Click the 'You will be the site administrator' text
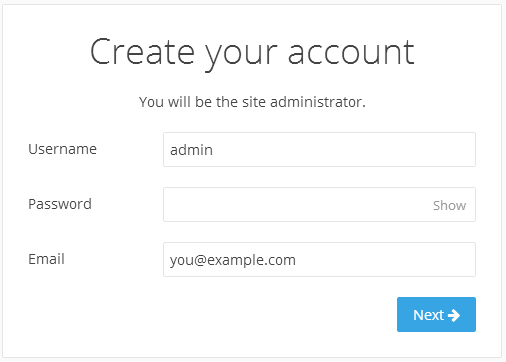The width and height of the screenshot is (506, 362). coord(252,102)
